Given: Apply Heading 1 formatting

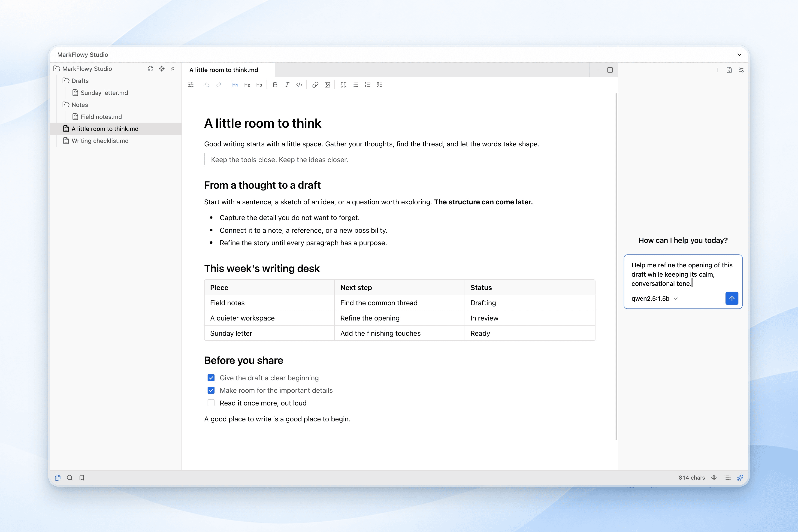Looking at the screenshot, I should point(235,85).
